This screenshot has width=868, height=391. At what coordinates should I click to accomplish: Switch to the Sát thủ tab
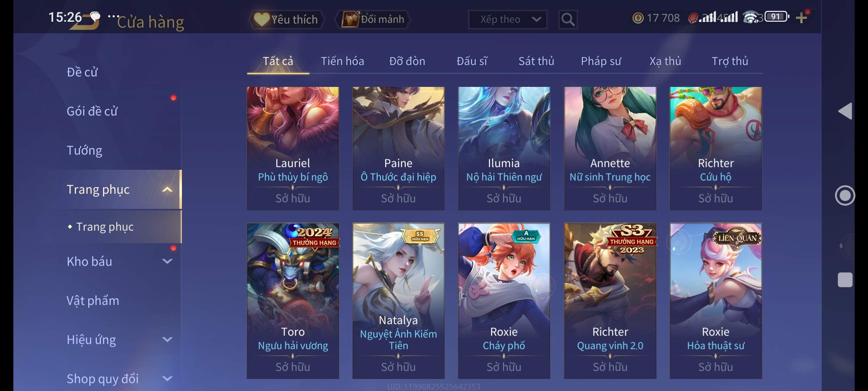[536, 61]
